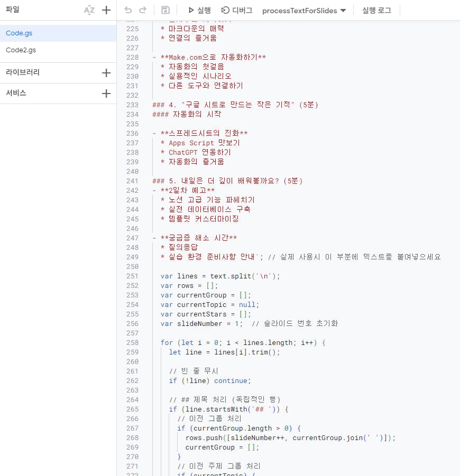Place cursor on '**스프레드시트의 진화**' line
The height and width of the screenshot is (476, 460).
pyautogui.click(x=200, y=133)
